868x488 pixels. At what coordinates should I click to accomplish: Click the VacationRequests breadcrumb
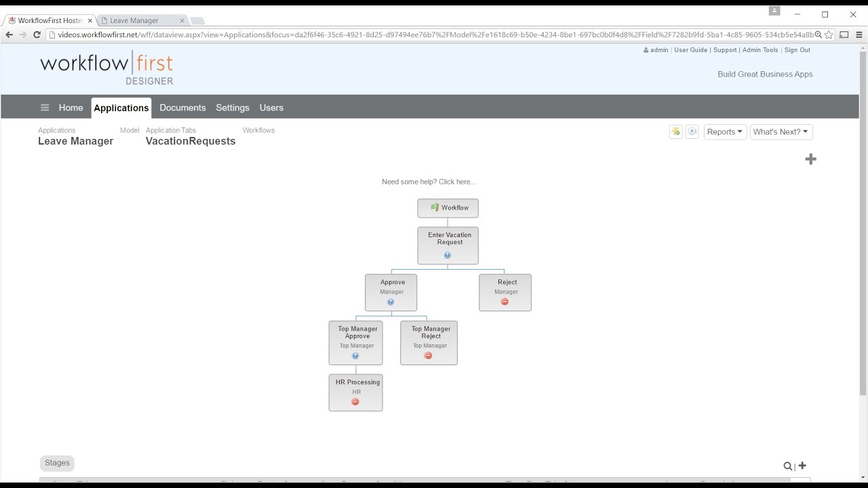[x=191, y=141]
